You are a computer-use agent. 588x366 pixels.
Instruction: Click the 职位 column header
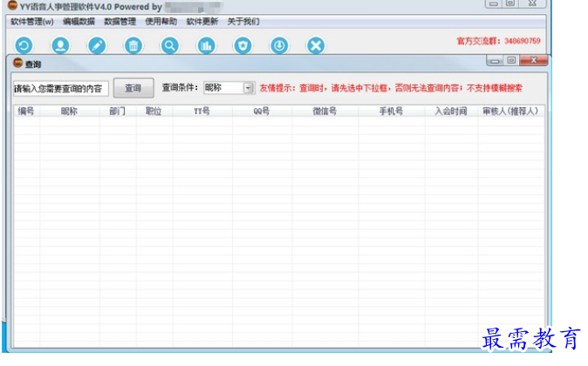pos(154,112)
